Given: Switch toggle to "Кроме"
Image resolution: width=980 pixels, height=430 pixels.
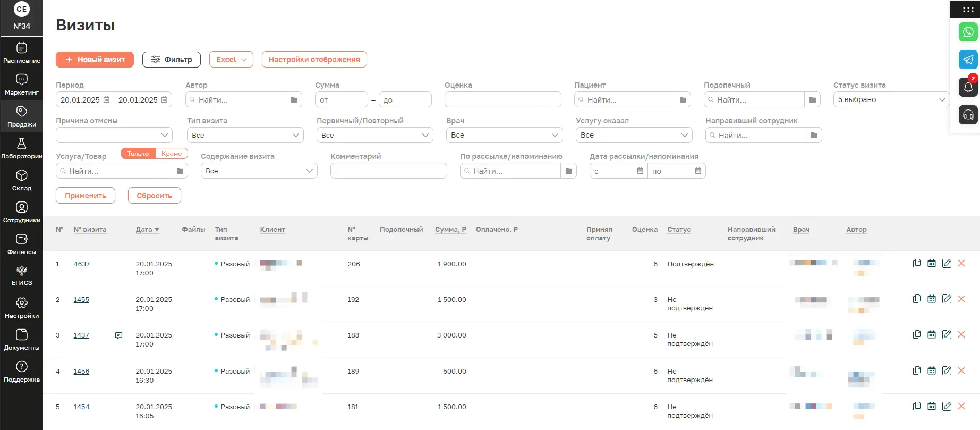Looking at the screenshot, I should click(172, 154).
